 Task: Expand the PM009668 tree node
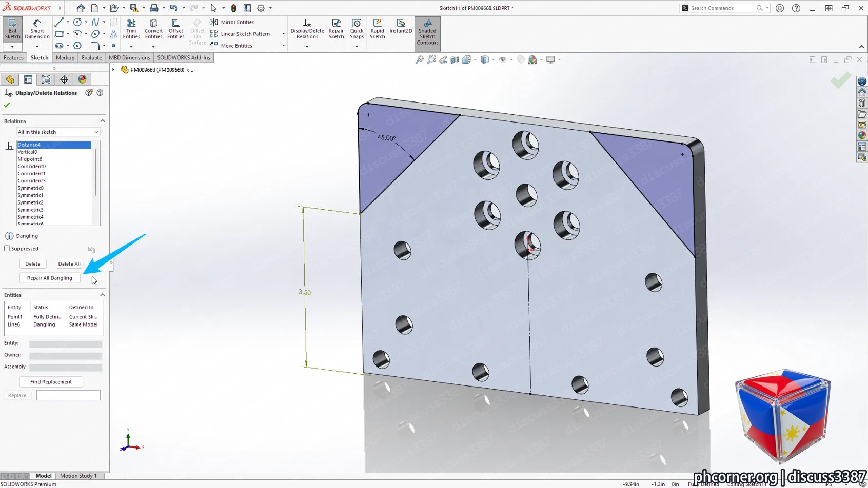(113, 70)
